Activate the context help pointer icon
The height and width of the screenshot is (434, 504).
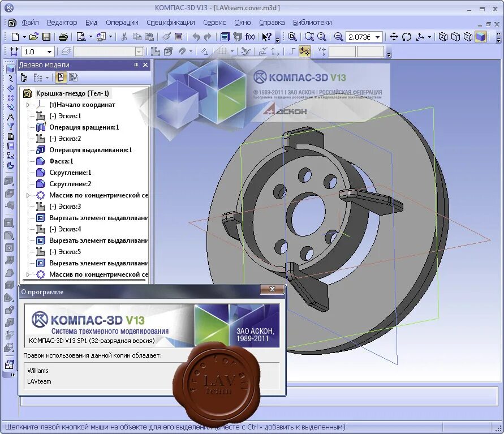(267, 37)
